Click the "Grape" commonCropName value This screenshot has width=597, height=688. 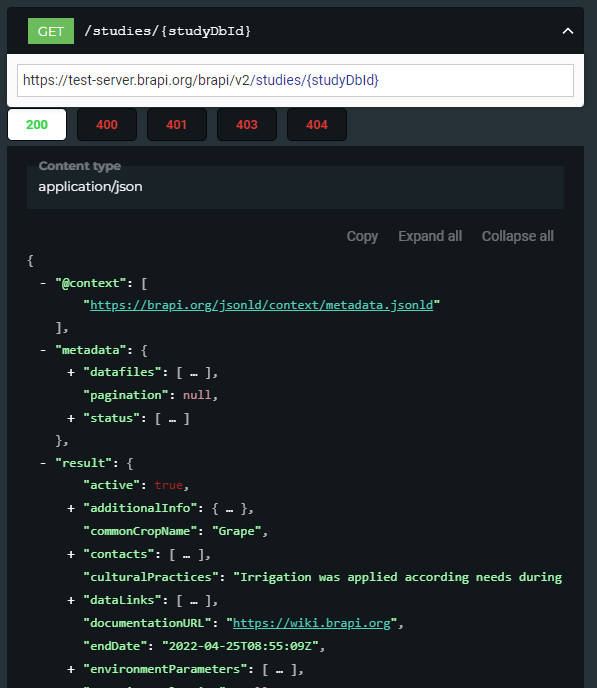tap(236, 531)
